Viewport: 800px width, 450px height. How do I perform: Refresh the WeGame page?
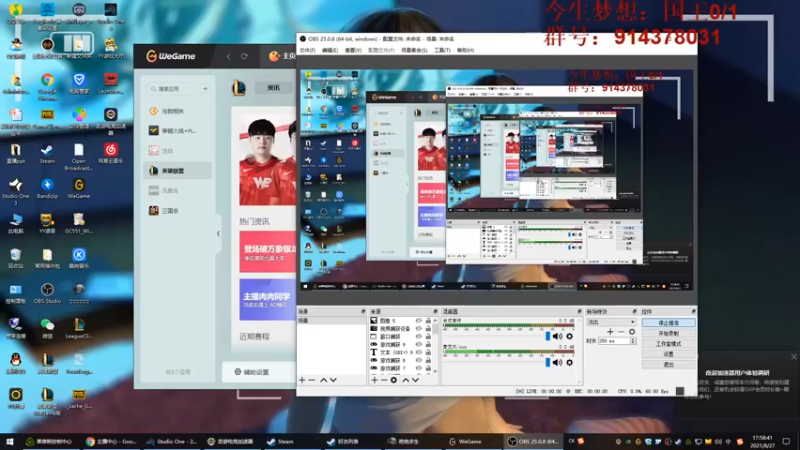click(244, 56)
